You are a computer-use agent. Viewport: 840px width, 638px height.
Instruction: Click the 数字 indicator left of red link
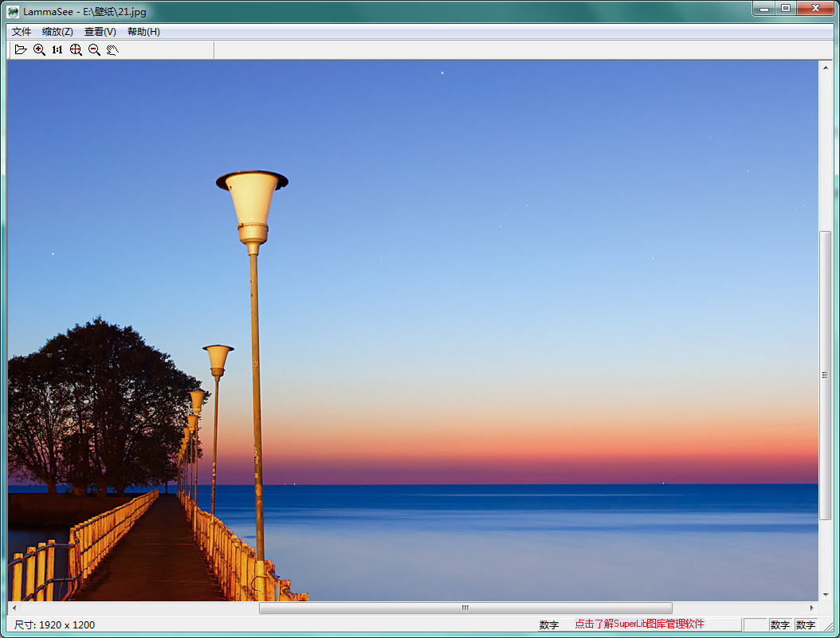[548, 624]
